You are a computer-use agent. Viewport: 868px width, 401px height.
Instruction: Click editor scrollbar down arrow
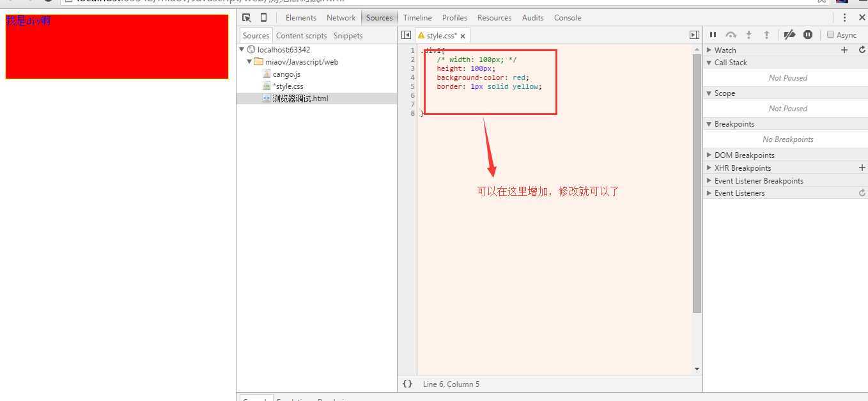[697, 369]
